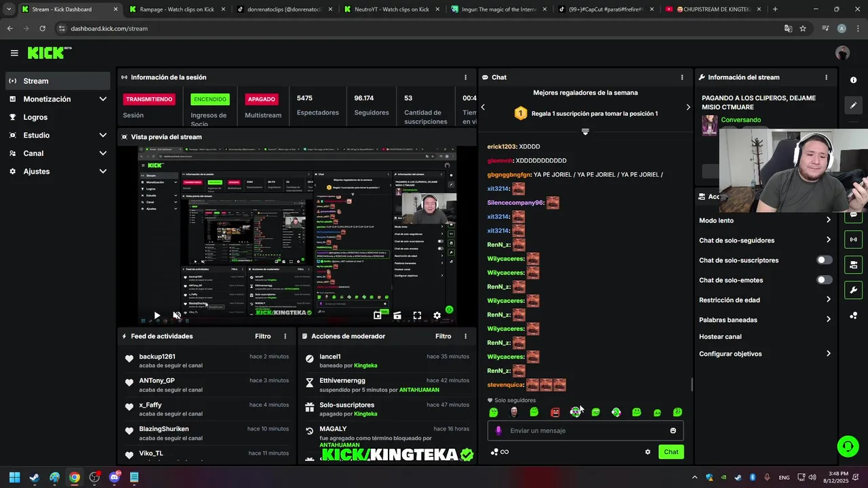The image size is (868, 488).
Task: Select Stream in the sidebar
Action: (58, 81)
